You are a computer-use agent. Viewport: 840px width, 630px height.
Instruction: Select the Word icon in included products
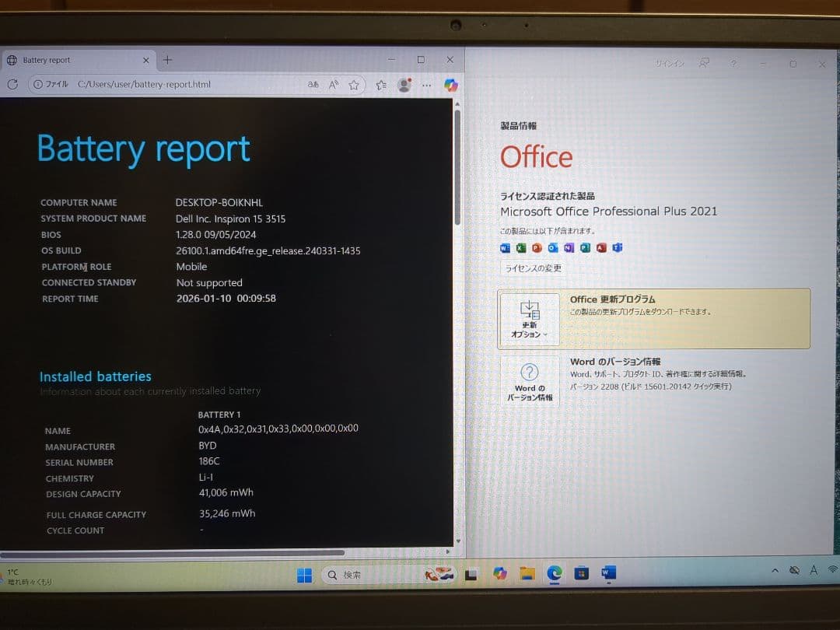click(x=504, y=247)
